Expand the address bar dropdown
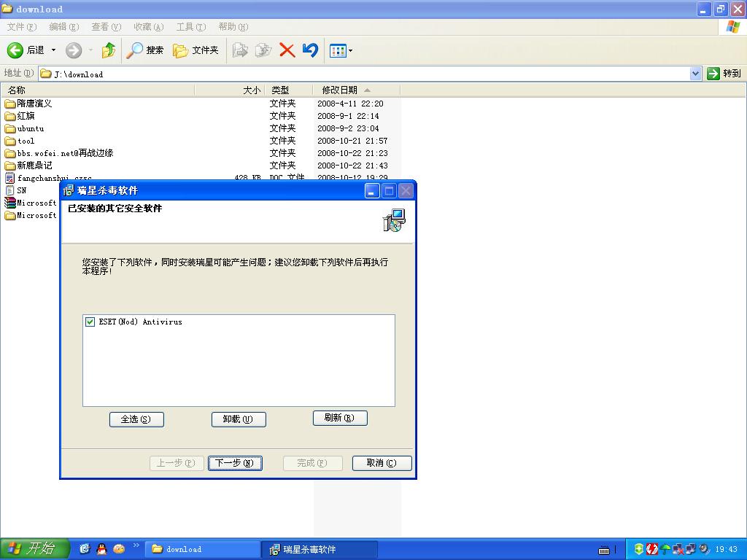 click(x=695, y=74)
